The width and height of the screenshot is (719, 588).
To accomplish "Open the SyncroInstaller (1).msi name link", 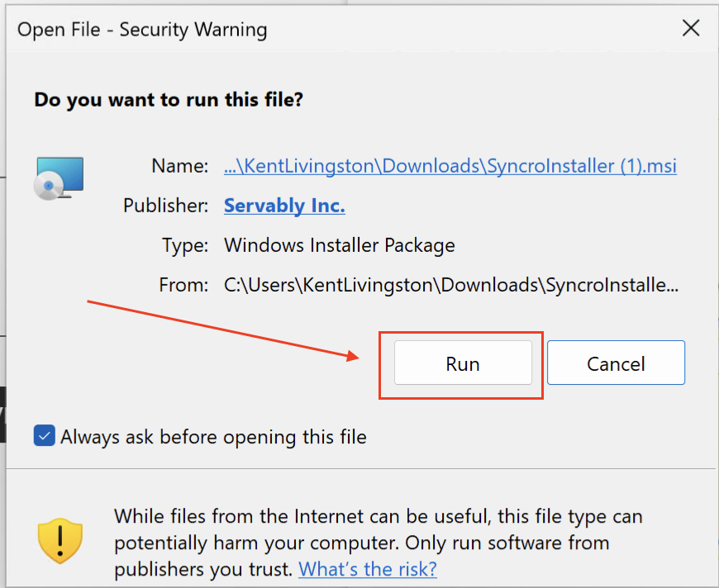I will point(450,166).
